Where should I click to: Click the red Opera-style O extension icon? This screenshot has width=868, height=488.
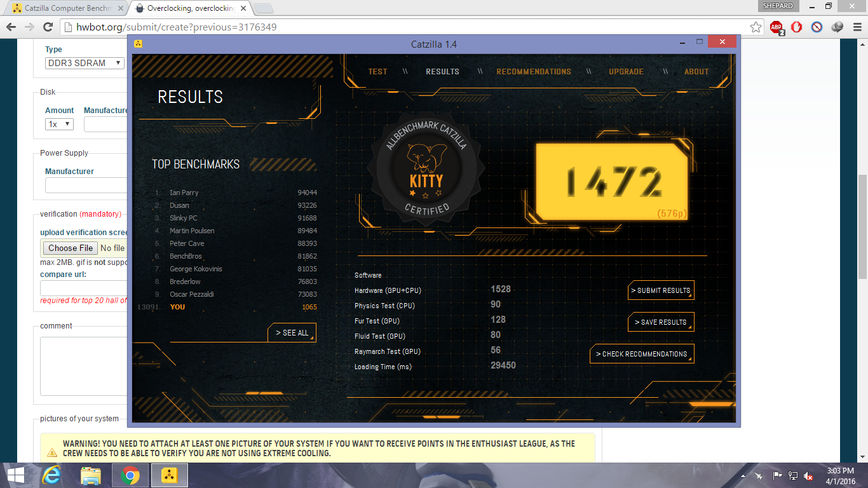[796, 27]
